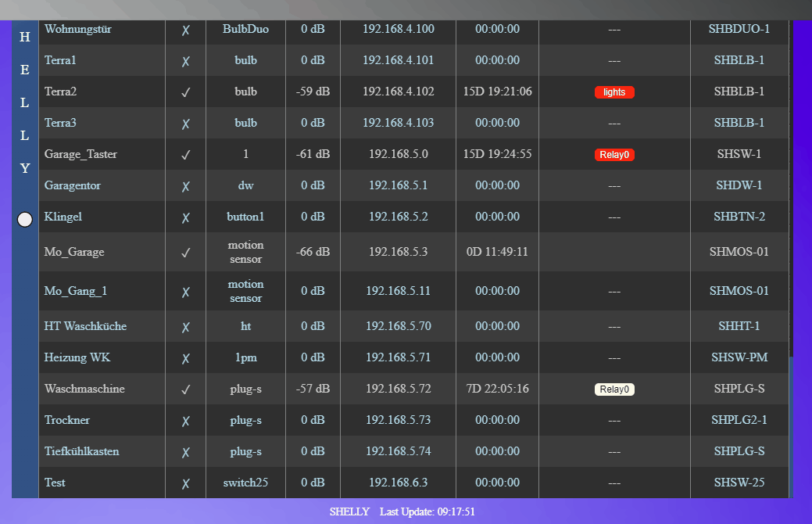Toggle red Relay0 for Garage_Taster

tap(614, 155)
